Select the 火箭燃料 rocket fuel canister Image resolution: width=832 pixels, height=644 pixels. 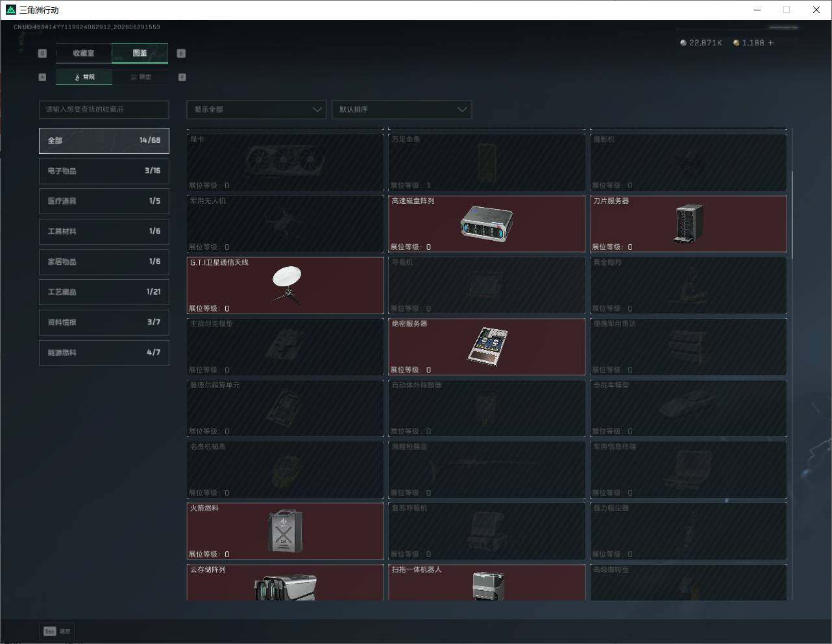pos(285,531)
